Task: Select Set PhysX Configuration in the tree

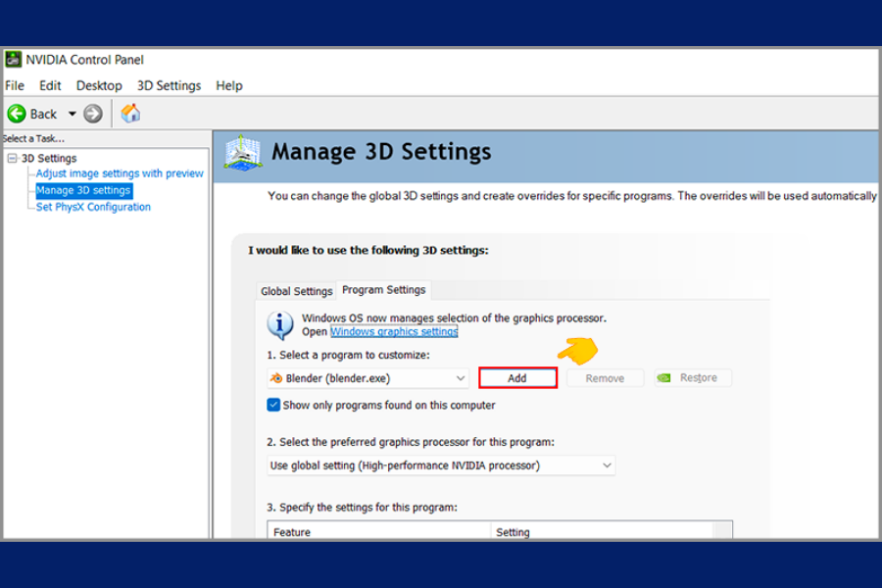Action: [x=93, y=207]
